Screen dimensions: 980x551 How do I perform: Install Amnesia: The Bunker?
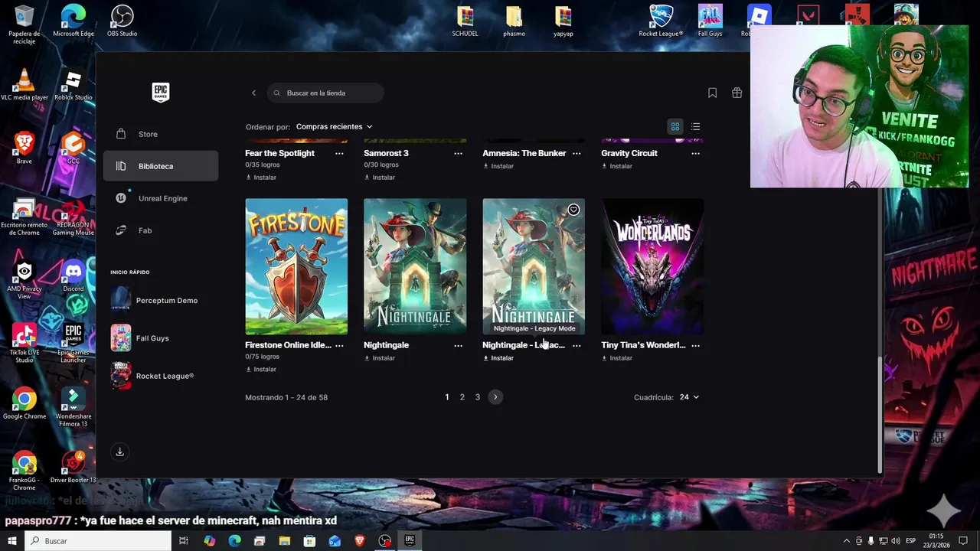[498, 166]
